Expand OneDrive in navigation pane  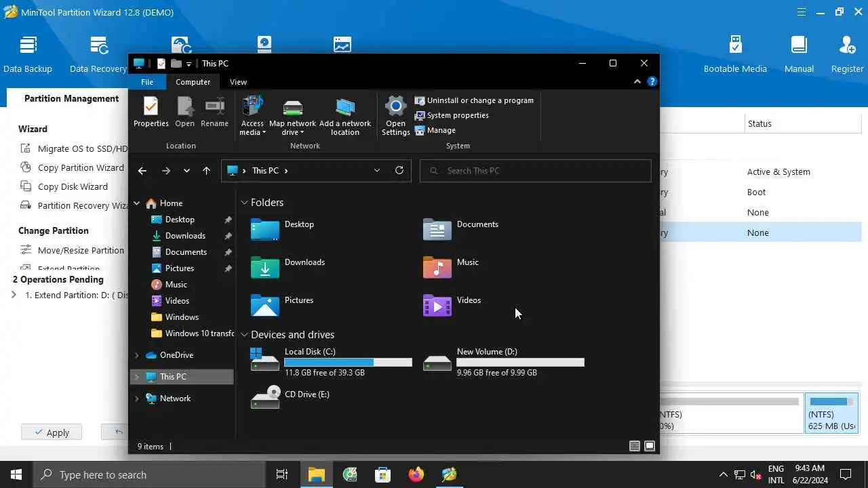click(x=137, y=355)
